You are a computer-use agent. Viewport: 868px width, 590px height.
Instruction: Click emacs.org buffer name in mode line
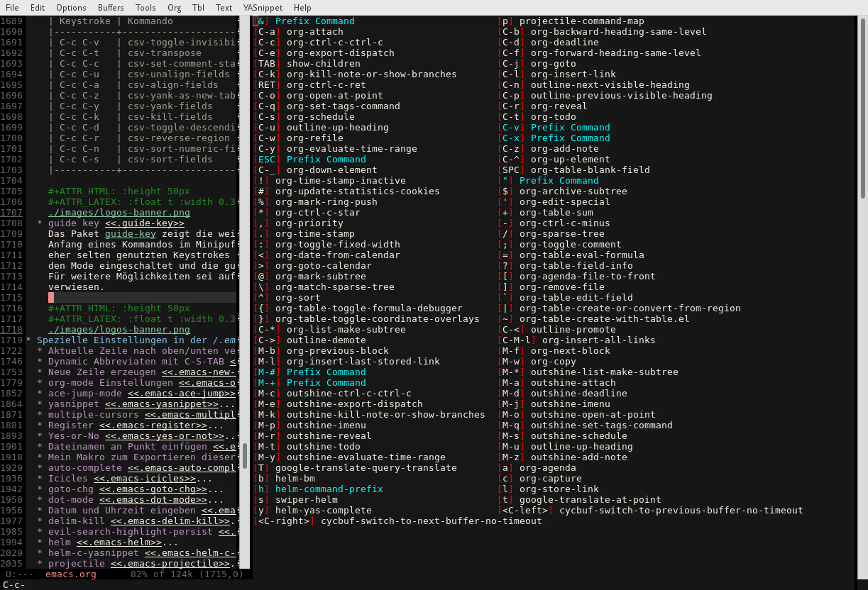coord(71,574)
